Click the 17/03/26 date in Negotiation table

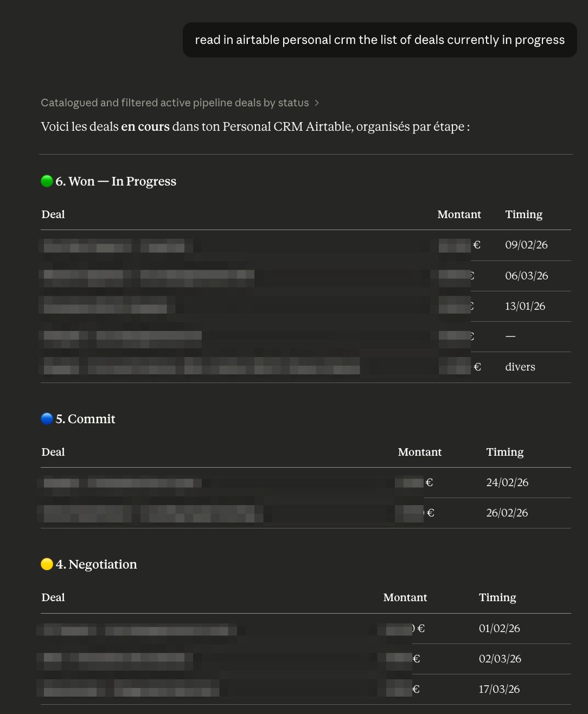click(x=499, y=689)
